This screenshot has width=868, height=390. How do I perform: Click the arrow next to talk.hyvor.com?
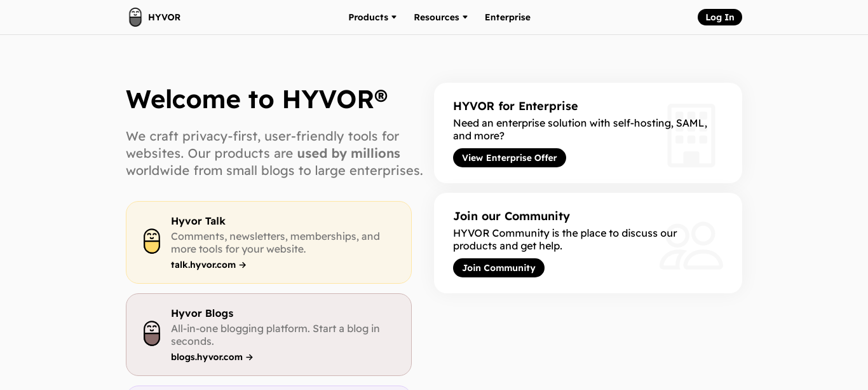[243, 265]
